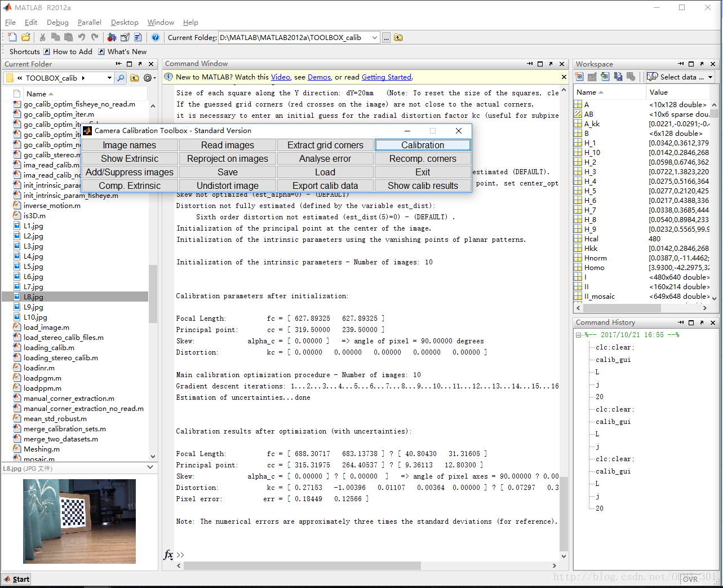
Task: Import data into the Workspace
Action: pyautogui.click(x=605, y=77)
